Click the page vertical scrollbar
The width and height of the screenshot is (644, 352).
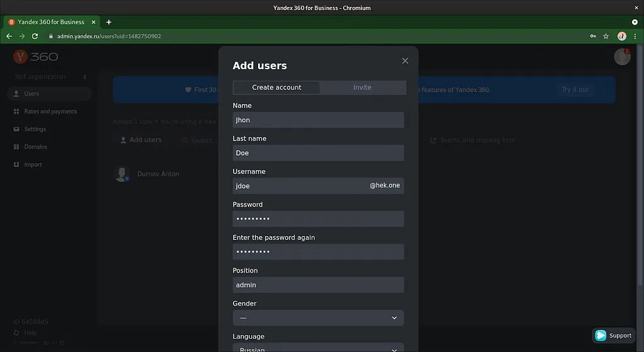pyautogui.click(x=640, y=164)
